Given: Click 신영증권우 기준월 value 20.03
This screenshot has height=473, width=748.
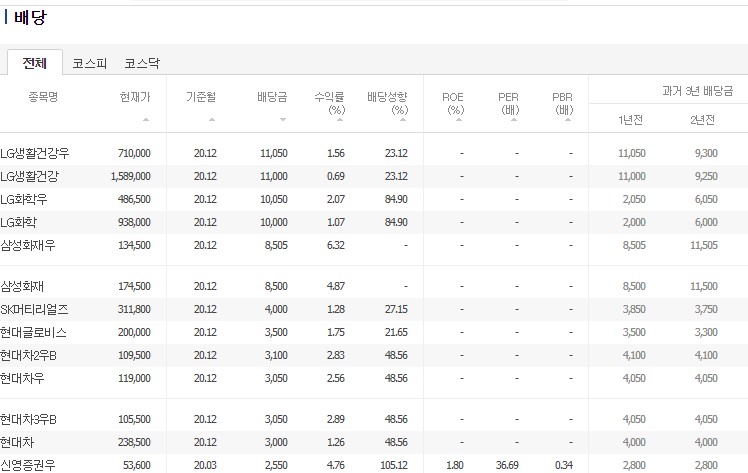Looking at the screenshot, I should [x=205, y=465].
